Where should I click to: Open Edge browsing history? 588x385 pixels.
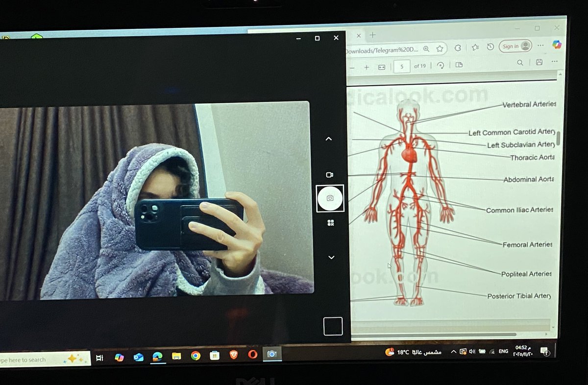(x=490, y=47)
